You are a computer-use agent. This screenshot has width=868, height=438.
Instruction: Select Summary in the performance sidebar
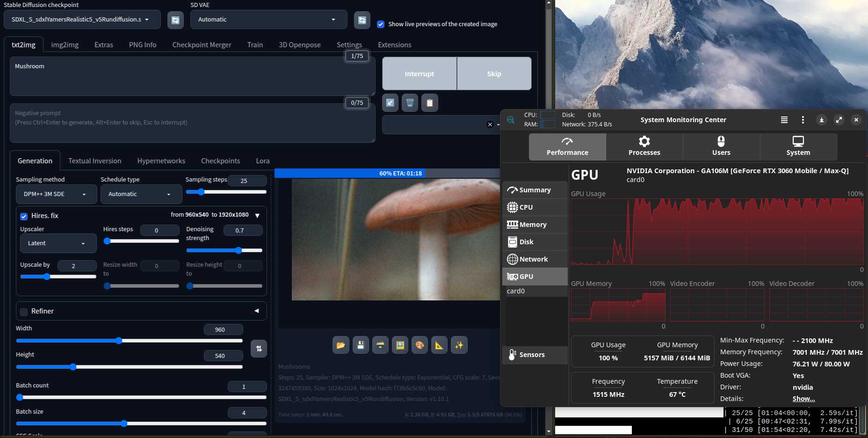tap(535, 190)
